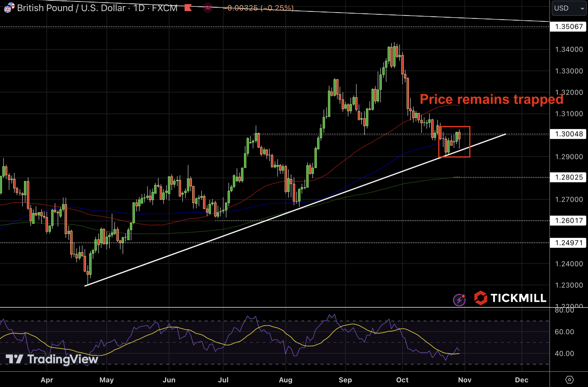Click the 1.34000 price axis value
Viewport: 588px width, 387px height.
click(x=569, y=49)
